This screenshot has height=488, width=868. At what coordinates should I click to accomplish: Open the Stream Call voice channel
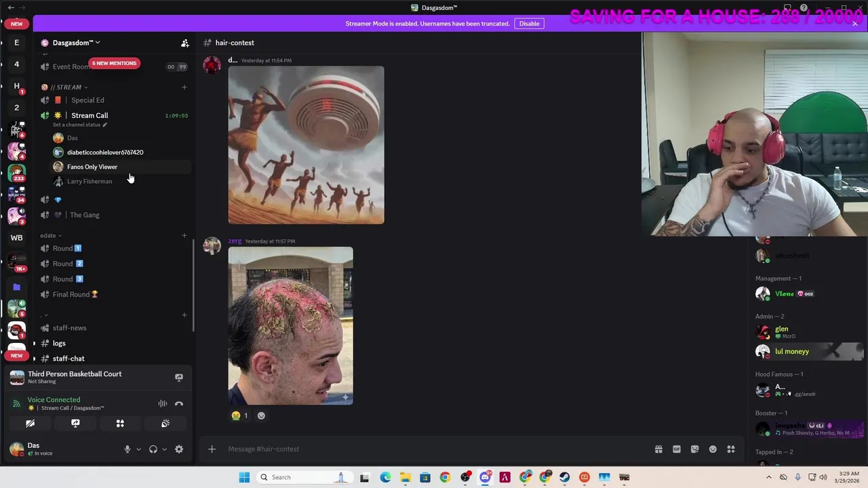click(113, 115)
